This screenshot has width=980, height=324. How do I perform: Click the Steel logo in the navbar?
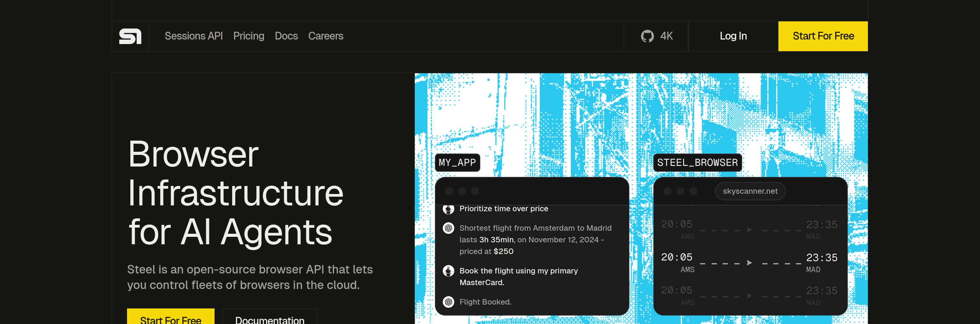coord(130,36)
